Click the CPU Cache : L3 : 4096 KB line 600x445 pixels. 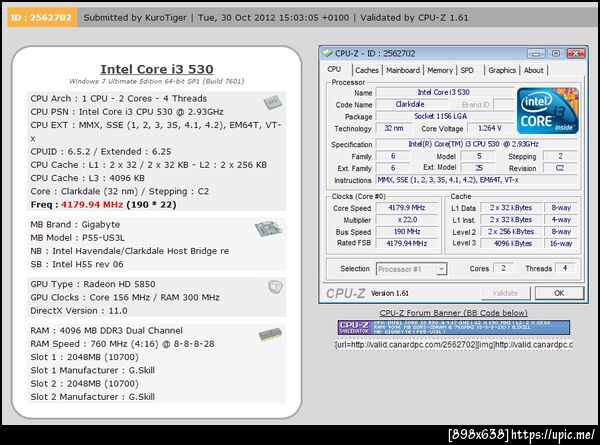coord(88,178)
